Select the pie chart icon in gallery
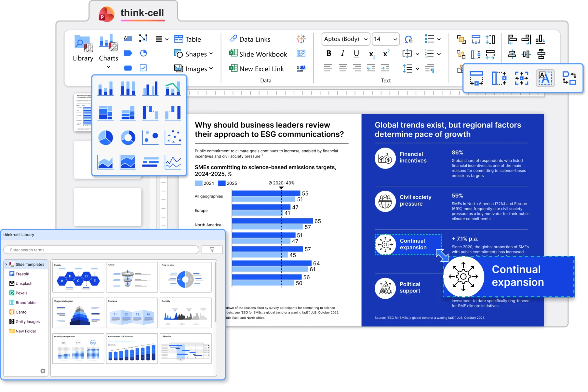 point(105,138)
